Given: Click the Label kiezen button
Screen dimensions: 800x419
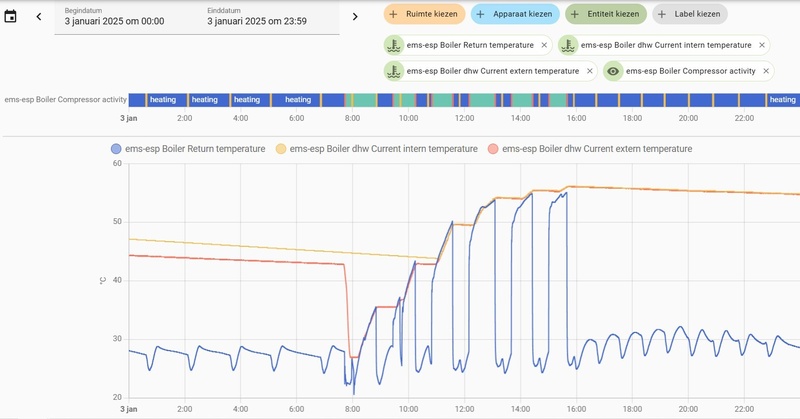Looking at the screenshot, I should pos(690,14).
